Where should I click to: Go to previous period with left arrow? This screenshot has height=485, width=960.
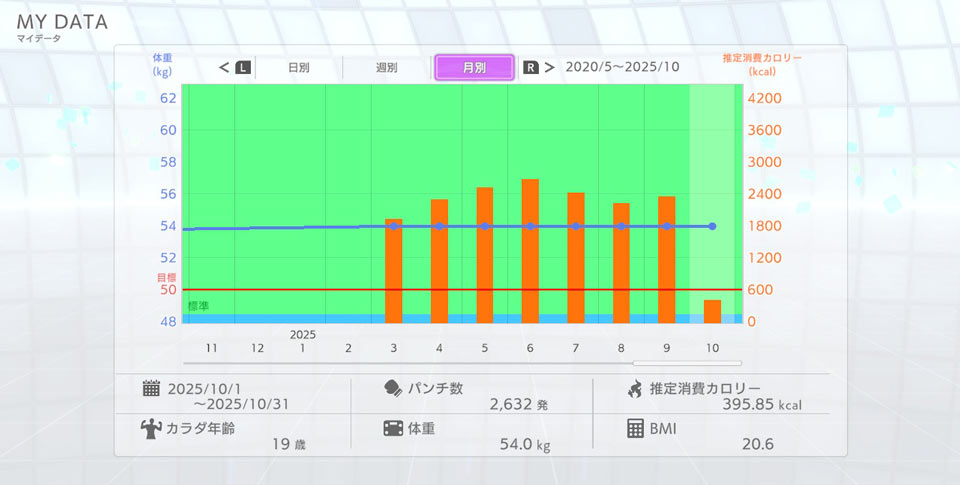(225, 68)
